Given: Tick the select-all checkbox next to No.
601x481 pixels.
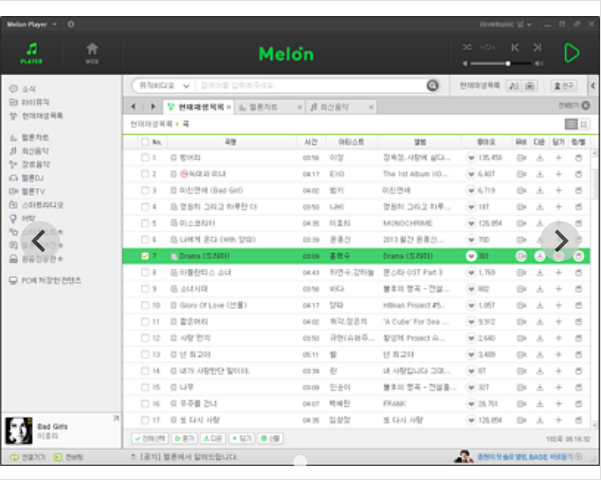Looking at the screenshot, I should [x=145, y=142].
